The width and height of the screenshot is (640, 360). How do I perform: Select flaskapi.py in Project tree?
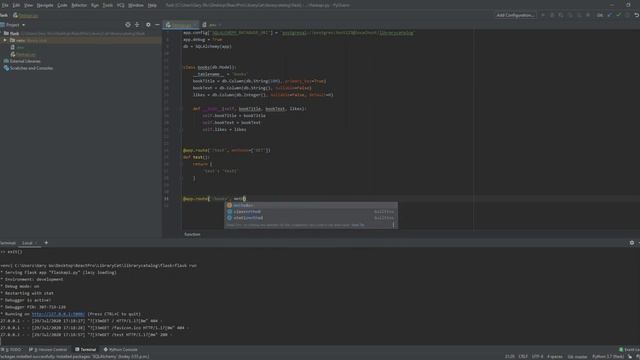pyautogui.click(x=24, y=54)
